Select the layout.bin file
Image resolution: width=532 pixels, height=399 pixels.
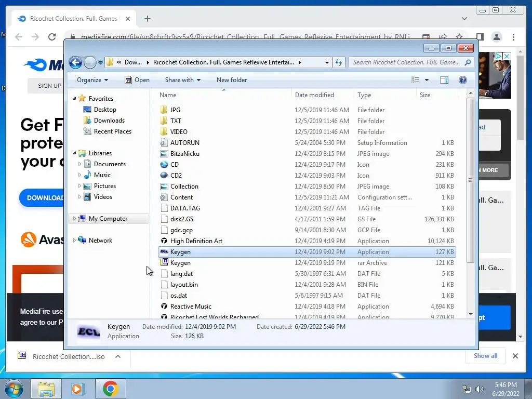click(x=184, y=285)
